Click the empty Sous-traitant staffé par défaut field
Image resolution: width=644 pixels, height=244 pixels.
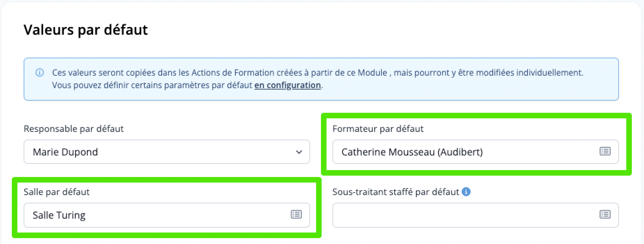[x=476, y=215]
